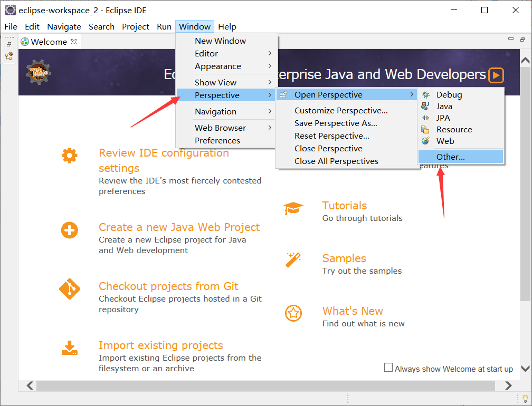The height and width of the screenshot is (406, 532).
Task: Click the Resource perspective icon
Action: [425, 130]
